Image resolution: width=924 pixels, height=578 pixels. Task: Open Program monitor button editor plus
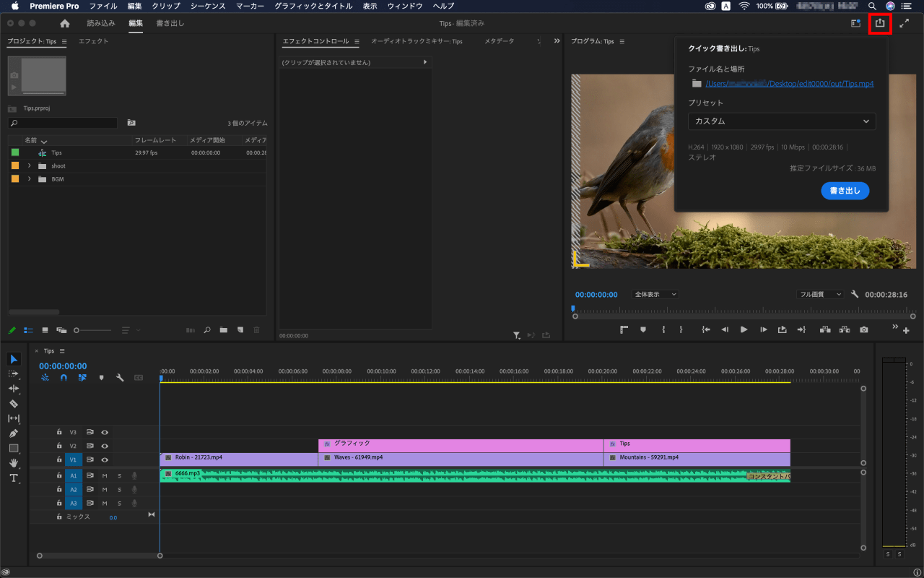907,329
